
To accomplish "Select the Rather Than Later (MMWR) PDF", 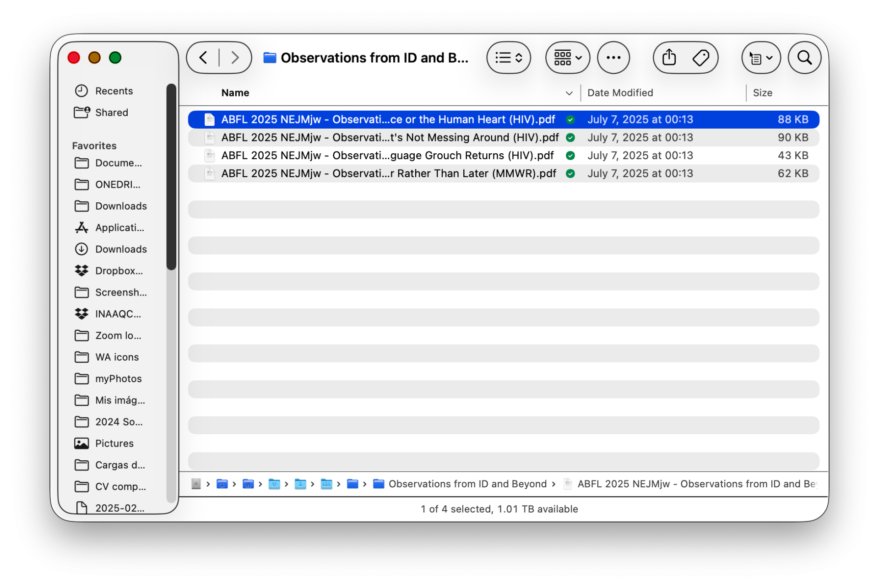I will click(x=388, y=173).
